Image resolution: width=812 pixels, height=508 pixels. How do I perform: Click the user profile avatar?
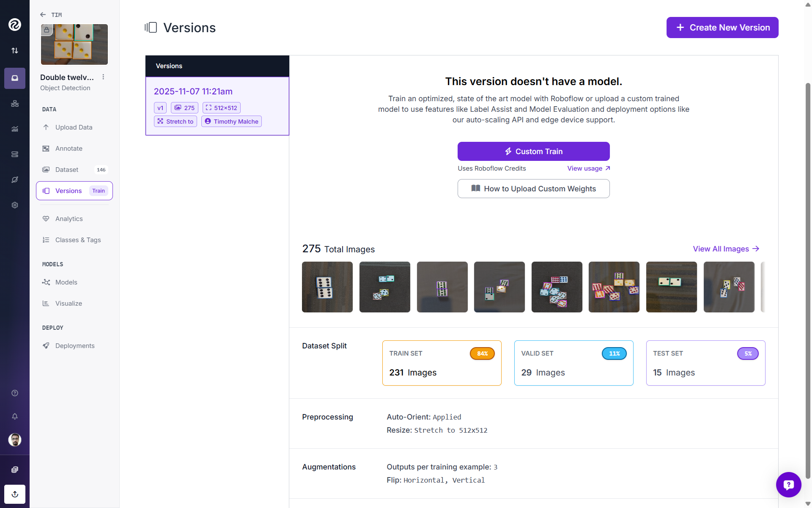pyautogui.click(x=15, y=440)
